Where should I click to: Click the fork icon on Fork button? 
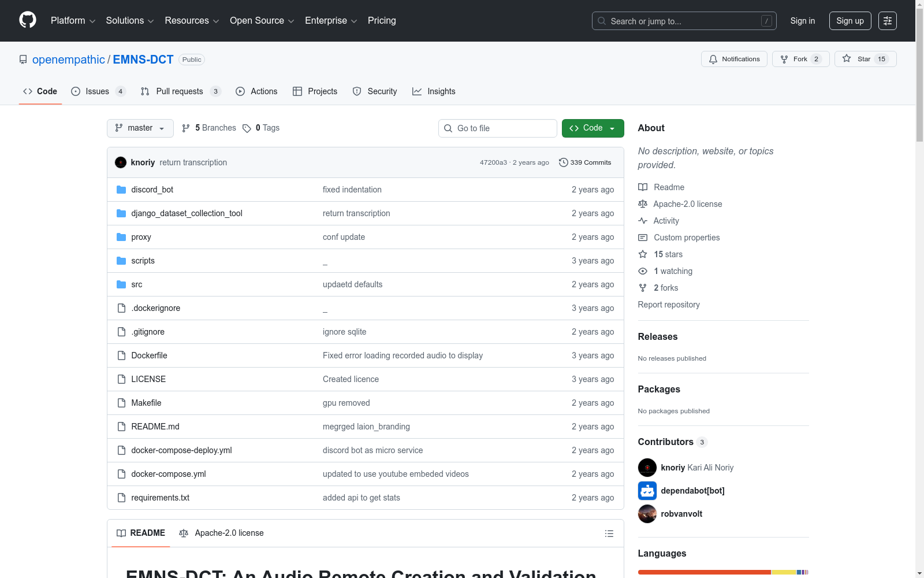pyautogui.click(x=784, y=59)
